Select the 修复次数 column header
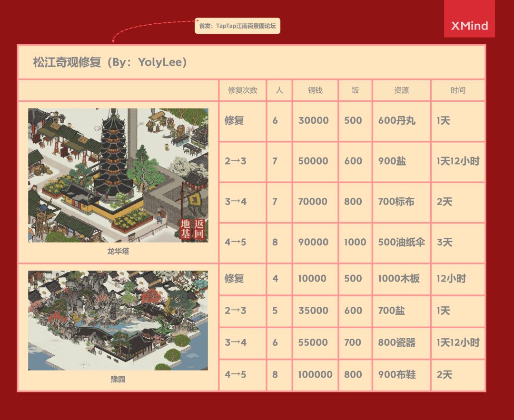The image size is (514, 420). 243,90
